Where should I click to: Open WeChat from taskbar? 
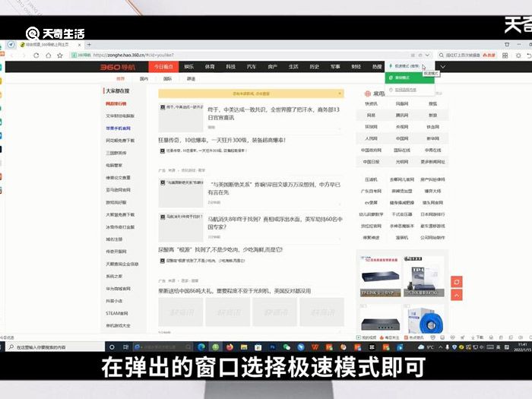point(287,347)
